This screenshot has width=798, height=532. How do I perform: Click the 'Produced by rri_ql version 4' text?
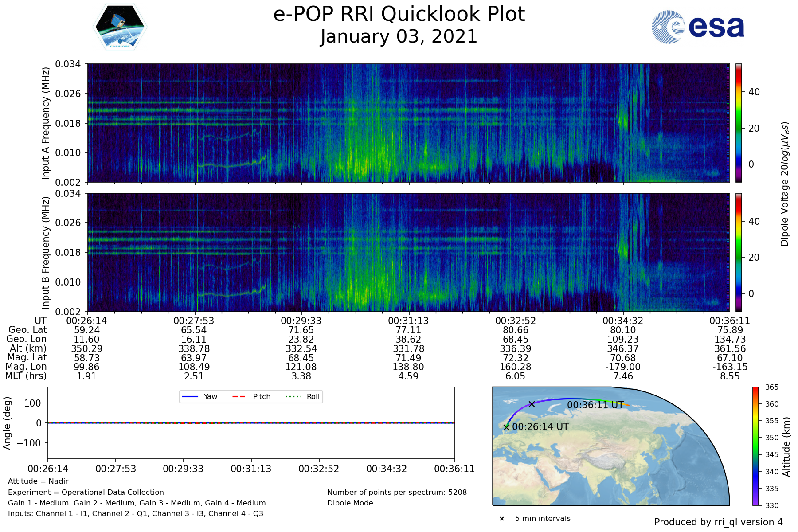tap(718, 522)
